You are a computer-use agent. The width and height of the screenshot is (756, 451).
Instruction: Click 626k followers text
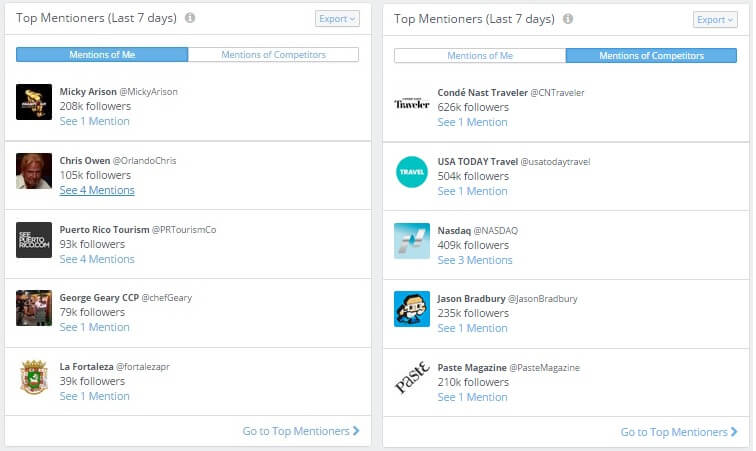[473, 107]
